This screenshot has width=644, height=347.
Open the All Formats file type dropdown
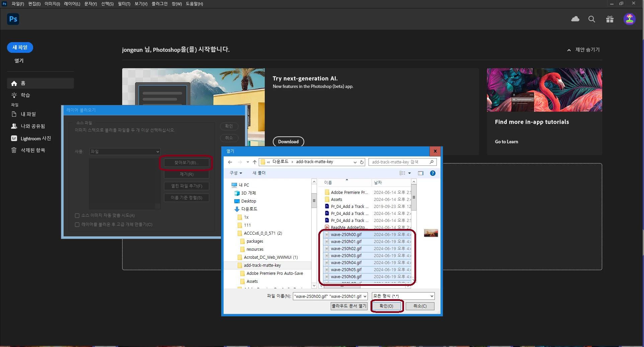point(403,296)
